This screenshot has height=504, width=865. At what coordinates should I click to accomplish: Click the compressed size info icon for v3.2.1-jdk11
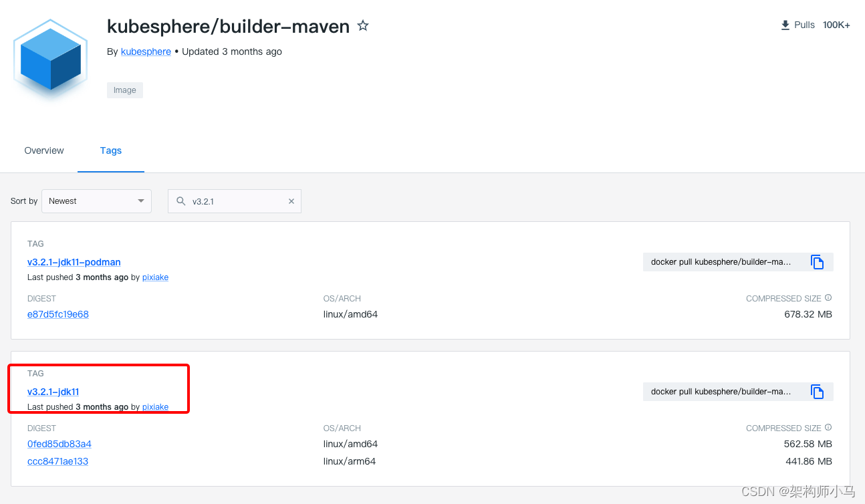828,426
